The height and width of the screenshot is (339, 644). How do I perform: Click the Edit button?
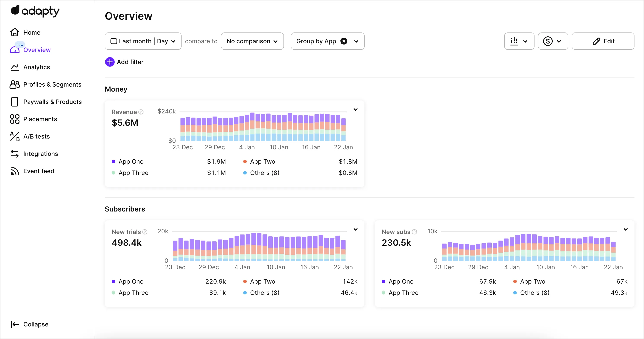(603, 41)
